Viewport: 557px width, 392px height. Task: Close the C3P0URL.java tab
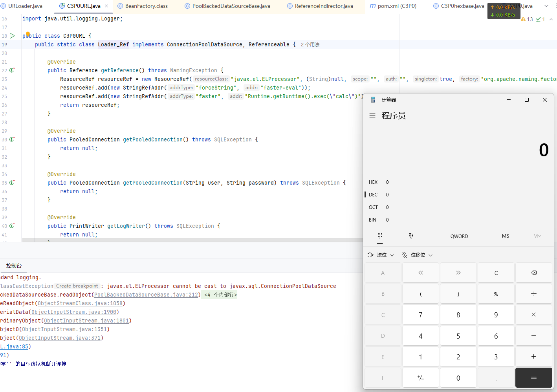pyautogui.click(x=106, y=6)
